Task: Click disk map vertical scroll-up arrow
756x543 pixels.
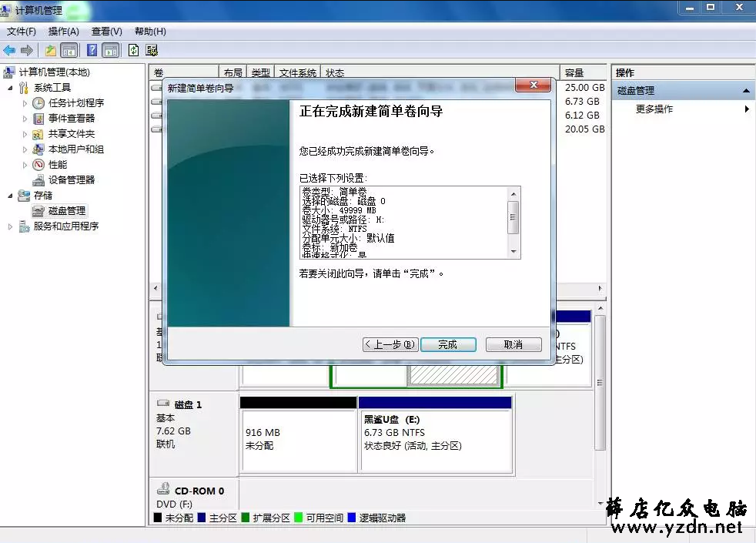Action: click(x=600, y=308)
